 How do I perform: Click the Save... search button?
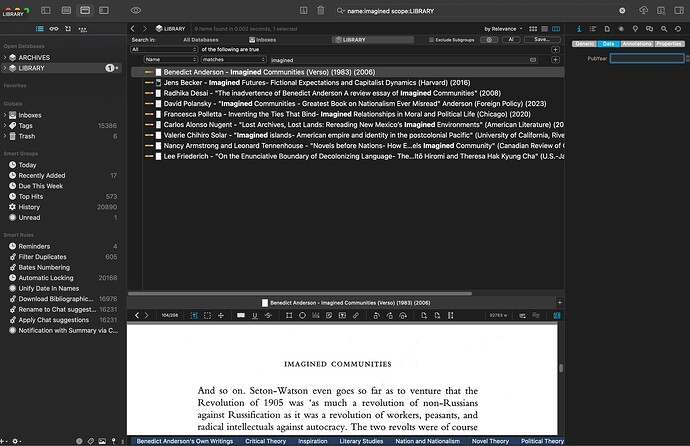pos(542,40)
